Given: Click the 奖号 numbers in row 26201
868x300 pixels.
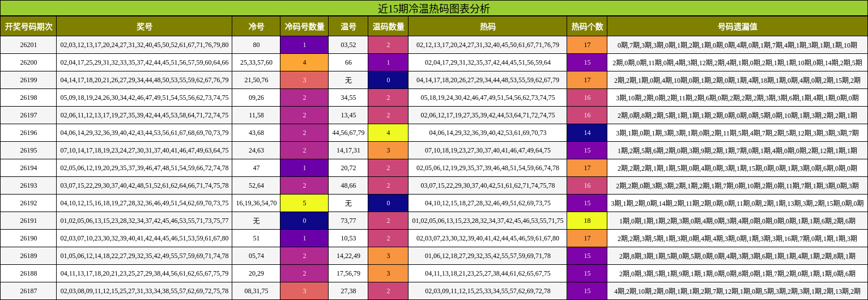Looking at the screenshot, I should 144,45.
